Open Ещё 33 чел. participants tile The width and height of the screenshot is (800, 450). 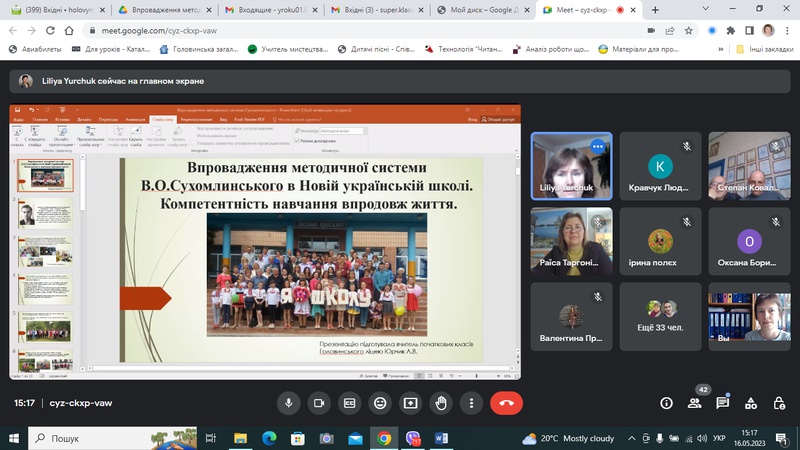tap(660, 316)
